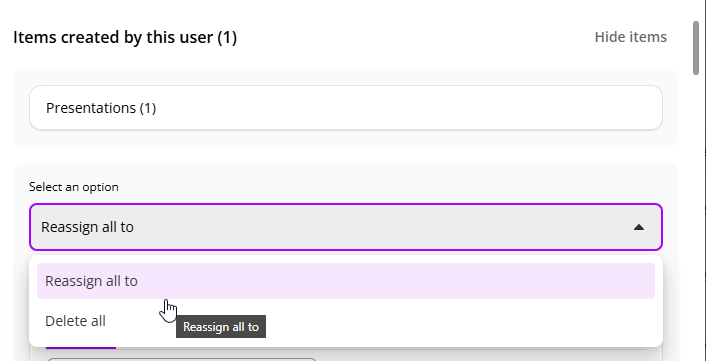Click the scrollbar track below the thumb
Image resolution: width=706 pixels, height=361 pixels.
coord(696,216)
